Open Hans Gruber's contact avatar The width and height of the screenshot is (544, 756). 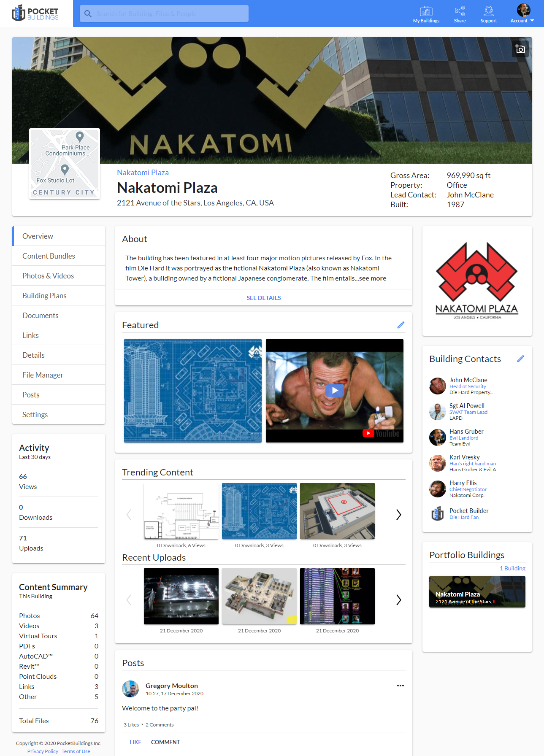[x=438, y=437]
